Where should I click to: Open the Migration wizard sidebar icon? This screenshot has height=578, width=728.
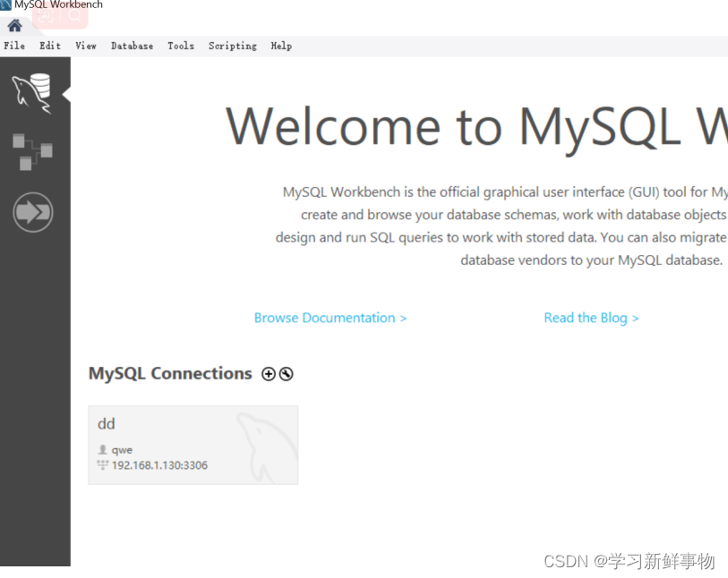(33, 212)
